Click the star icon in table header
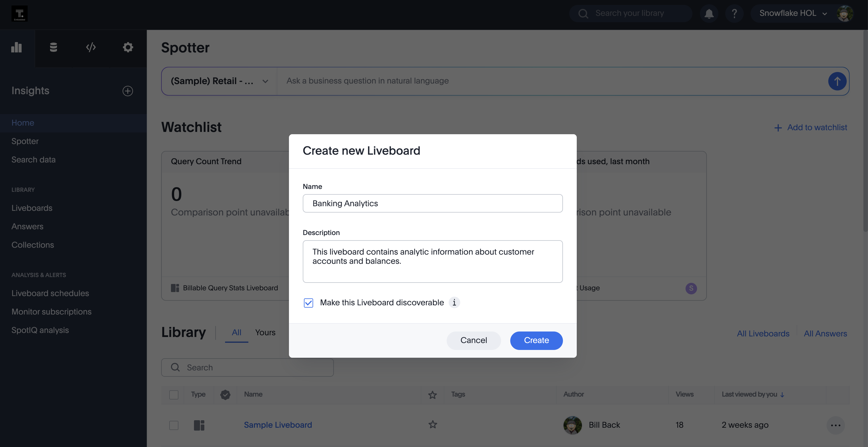This screenshot has width=868, height=447. tap(432, 395)
